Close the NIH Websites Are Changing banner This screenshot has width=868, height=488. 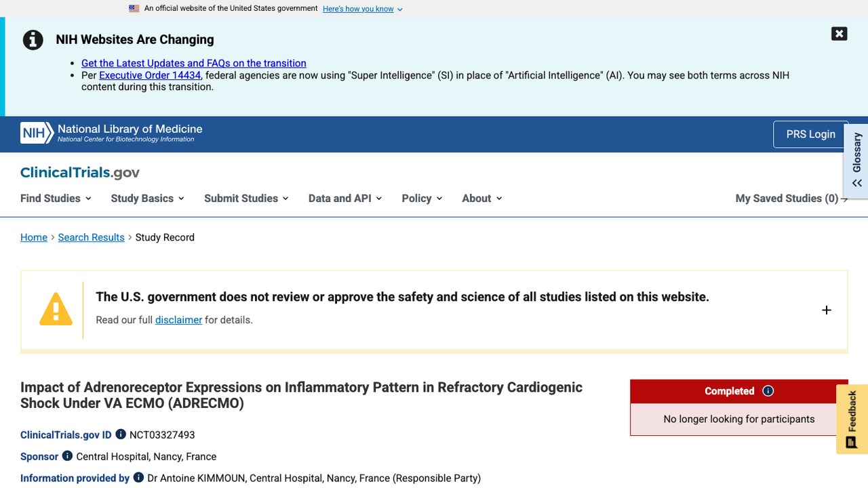pyautogui.click(x=839, y=34)
